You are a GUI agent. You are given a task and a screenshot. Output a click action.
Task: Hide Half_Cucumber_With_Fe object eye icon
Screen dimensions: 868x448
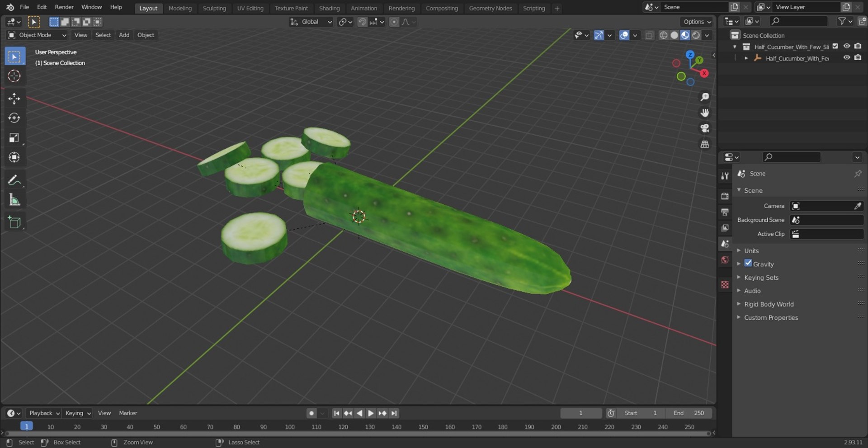847,58
